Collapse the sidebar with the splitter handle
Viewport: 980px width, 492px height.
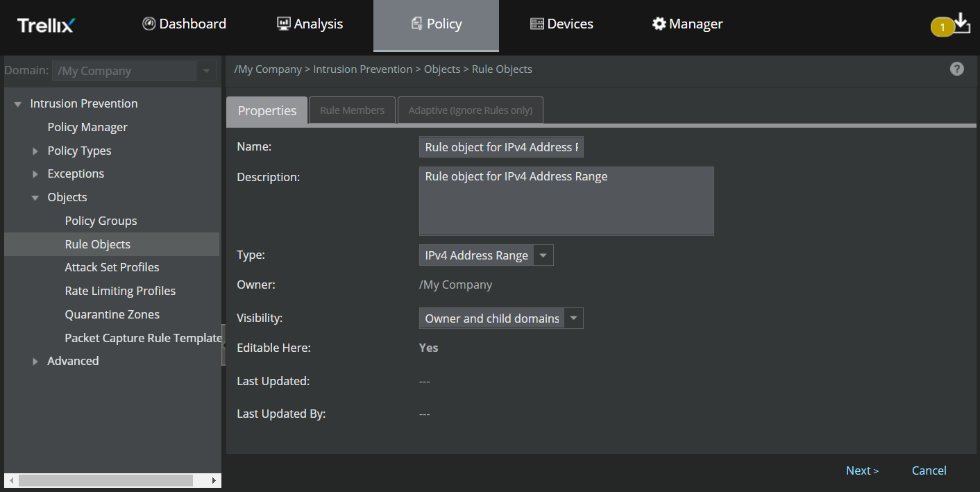pos(223,345)
